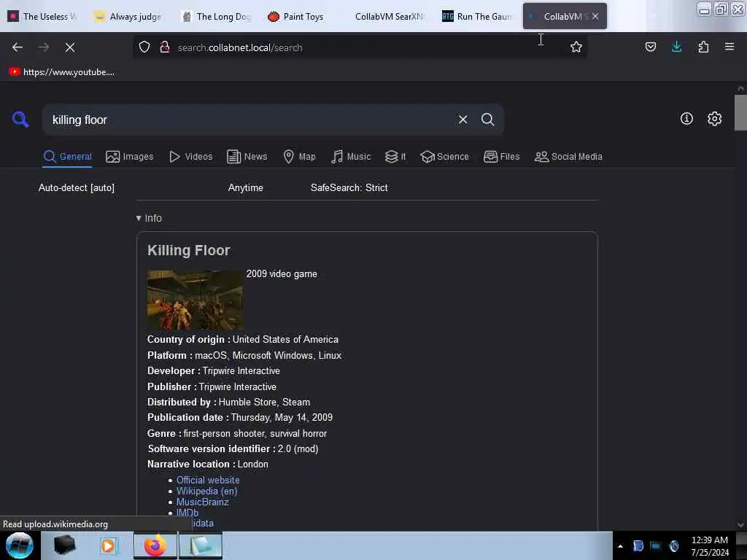Select the Videos search category
The height and width of the screenshot is (560, 747).
(x=191, y=157)
